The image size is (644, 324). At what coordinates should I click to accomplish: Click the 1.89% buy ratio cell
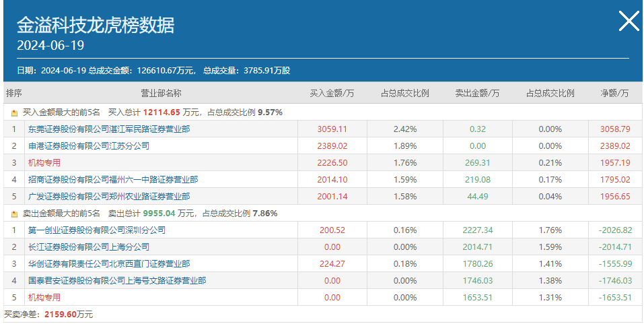[405, 146]
